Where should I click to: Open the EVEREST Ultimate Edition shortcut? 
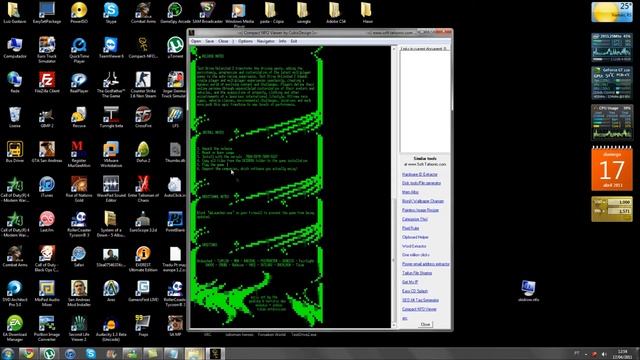pyautogui.click(x=143, y=259)
